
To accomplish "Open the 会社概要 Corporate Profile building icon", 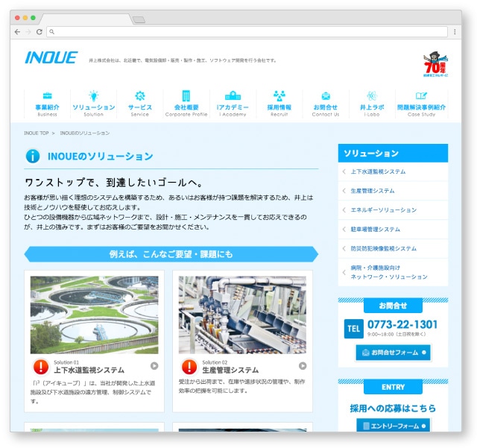I will (186, 96).
